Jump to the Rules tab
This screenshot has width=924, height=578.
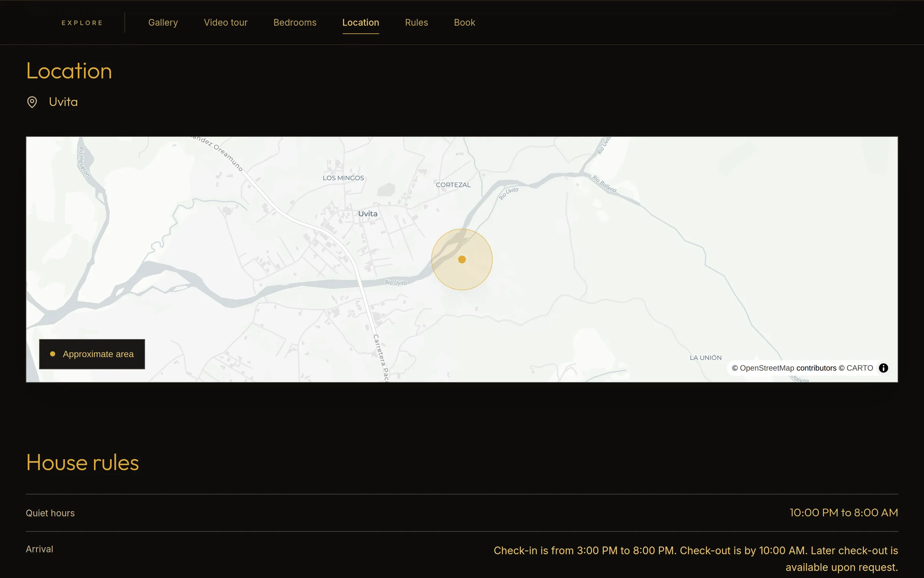click(417, 23)
